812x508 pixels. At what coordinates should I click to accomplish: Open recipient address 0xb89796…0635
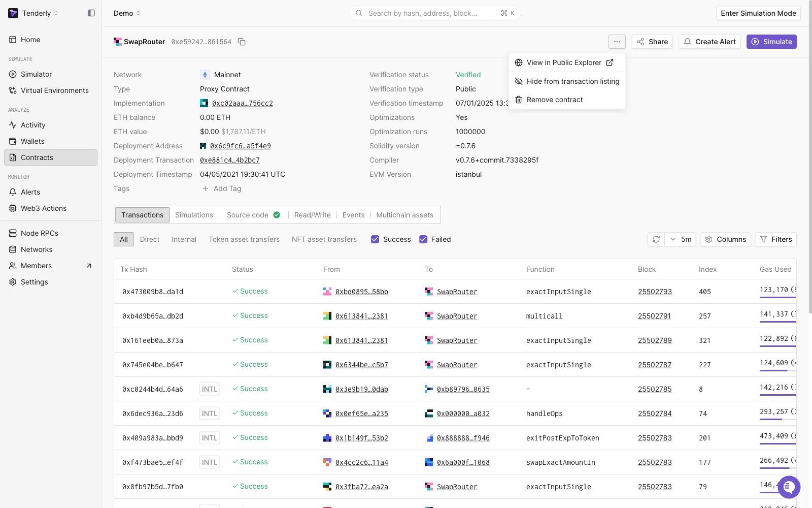tap(463, 389)
